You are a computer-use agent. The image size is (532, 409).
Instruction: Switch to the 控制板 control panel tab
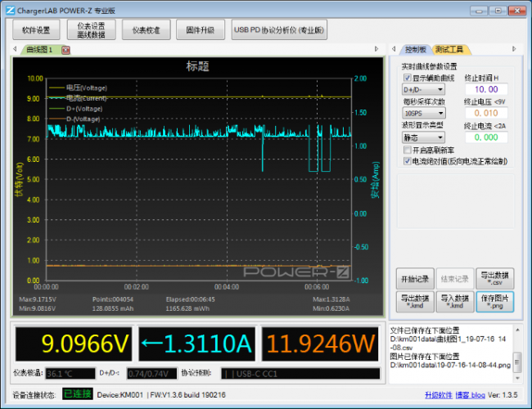click(416, 50)
